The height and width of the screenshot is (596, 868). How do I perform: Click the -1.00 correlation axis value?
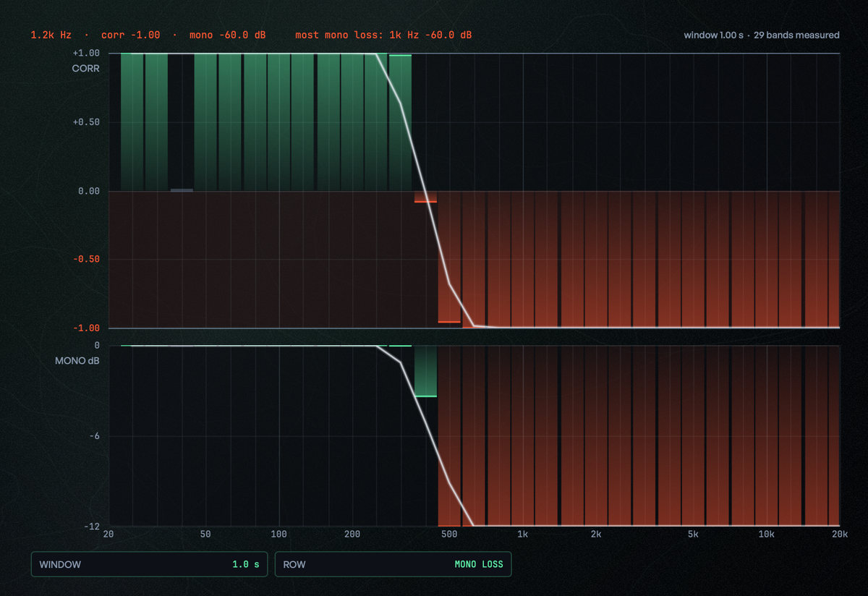point(85,328)
